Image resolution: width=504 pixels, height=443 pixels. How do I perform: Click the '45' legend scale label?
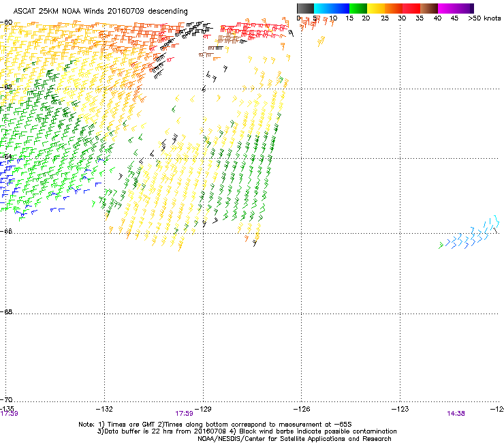pos(454,18)
